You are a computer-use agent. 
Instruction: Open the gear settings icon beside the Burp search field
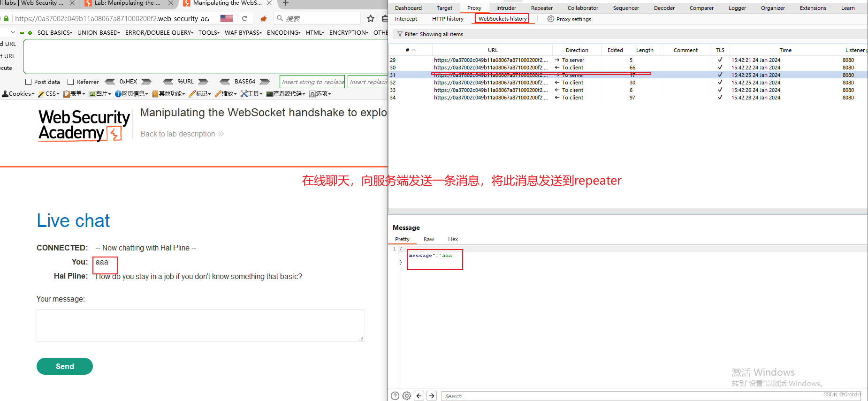coord(407,396)
